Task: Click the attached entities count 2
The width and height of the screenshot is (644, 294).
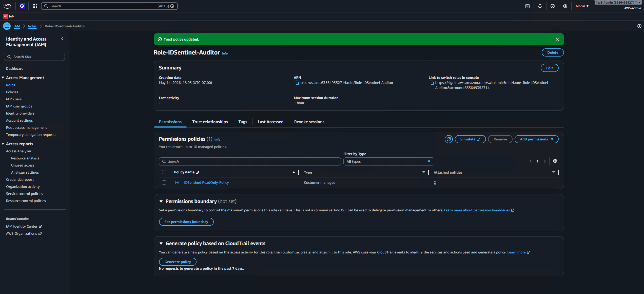Action: tap(435, 182)
